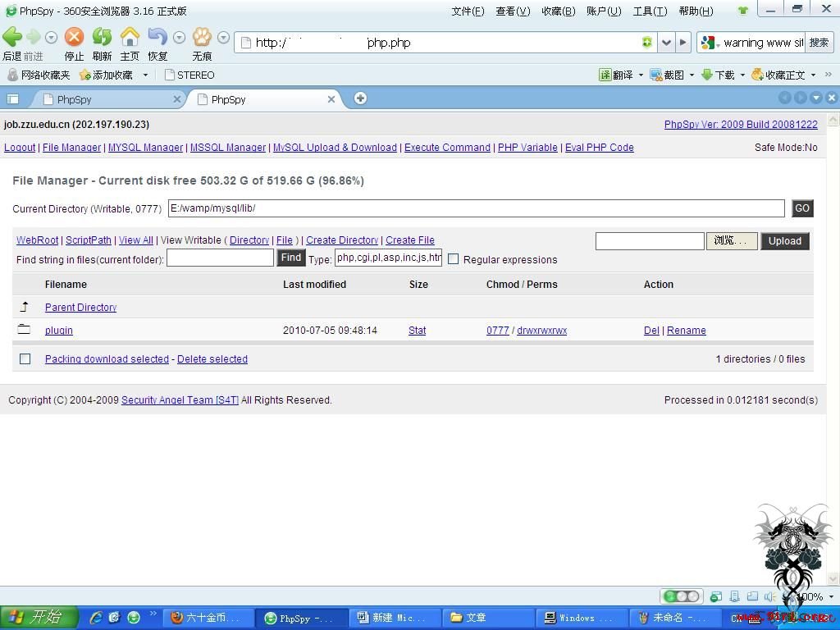Click the green Refresh page icon
The image size is (840, 630).
[102, 36]
